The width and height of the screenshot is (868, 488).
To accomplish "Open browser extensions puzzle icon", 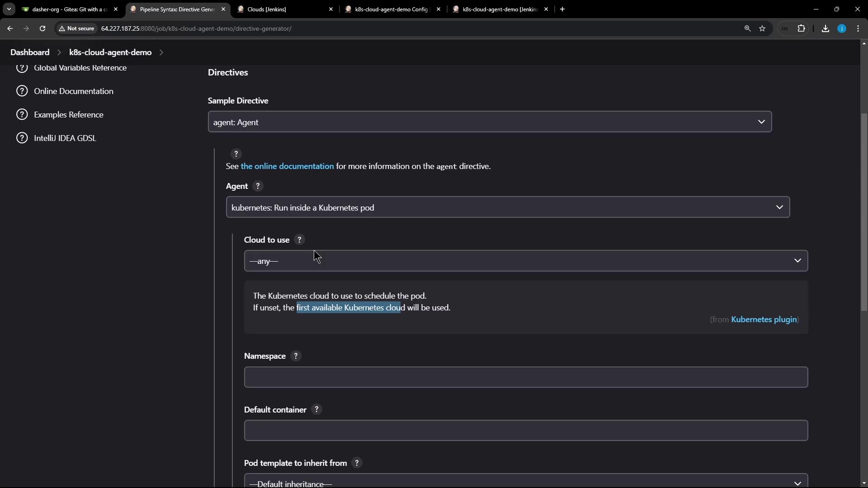I will (801, 28).
